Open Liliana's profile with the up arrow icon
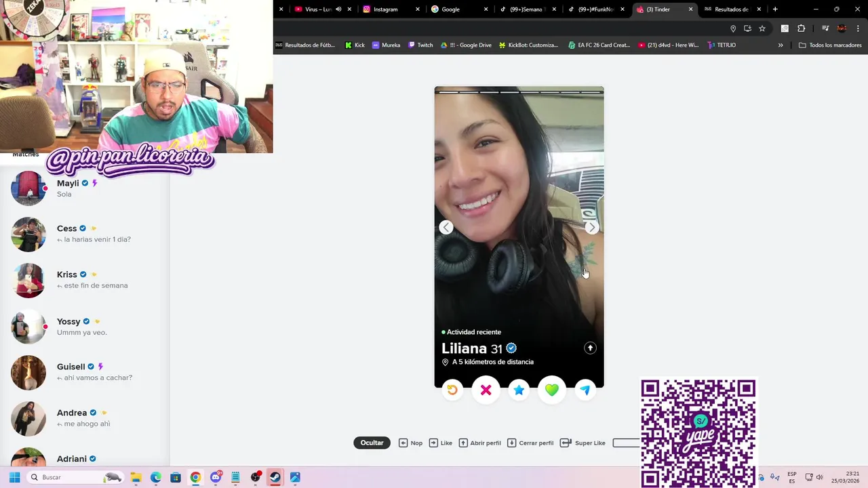 (590, 348)
